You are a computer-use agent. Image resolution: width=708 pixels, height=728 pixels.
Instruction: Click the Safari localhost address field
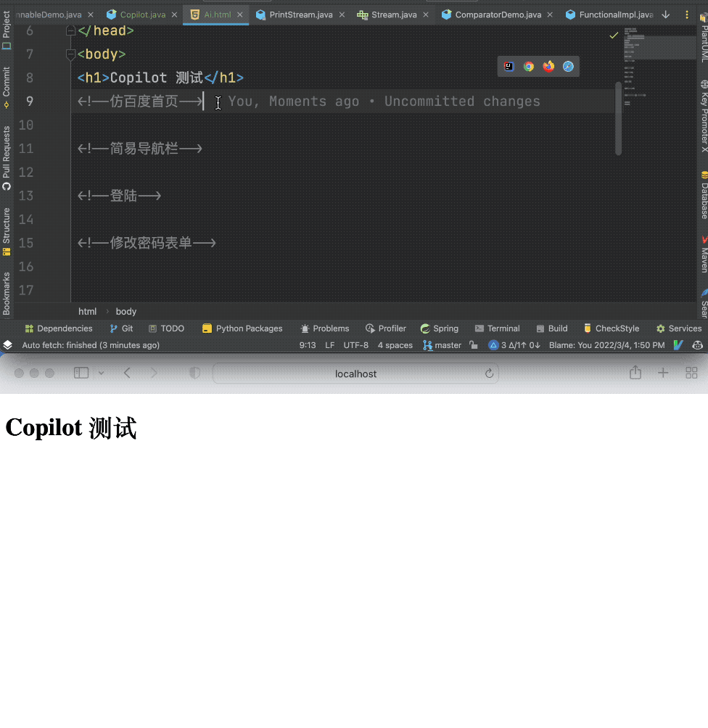(x=355, y=373)
